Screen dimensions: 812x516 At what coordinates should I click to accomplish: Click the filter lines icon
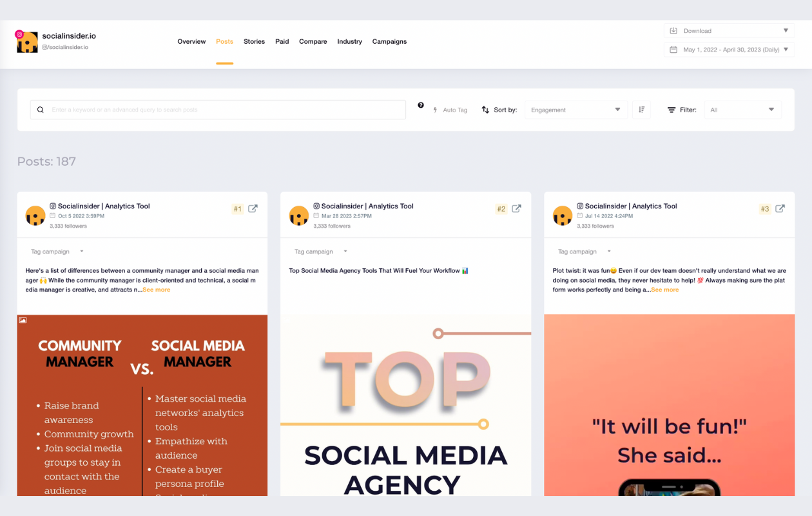pos(672,110)
